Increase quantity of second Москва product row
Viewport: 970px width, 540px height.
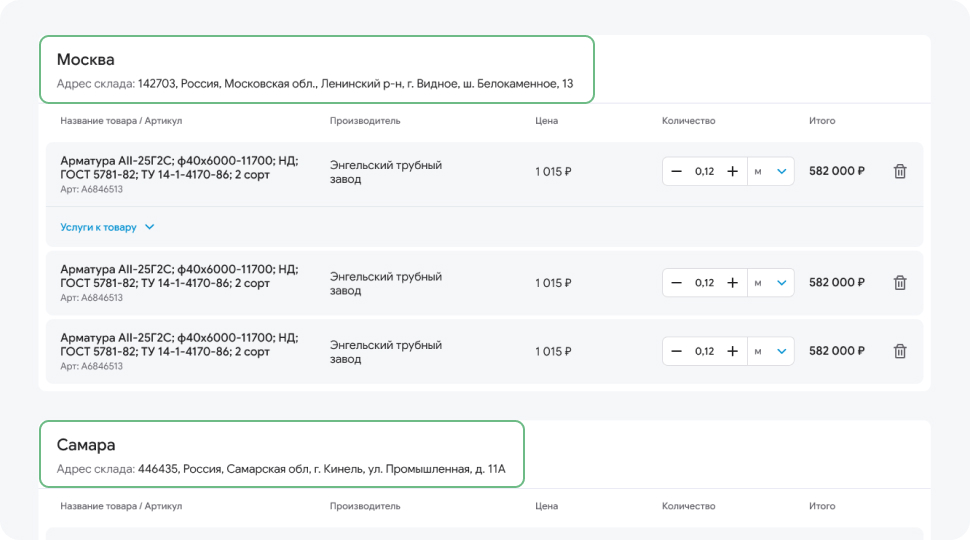coord(732,283)
